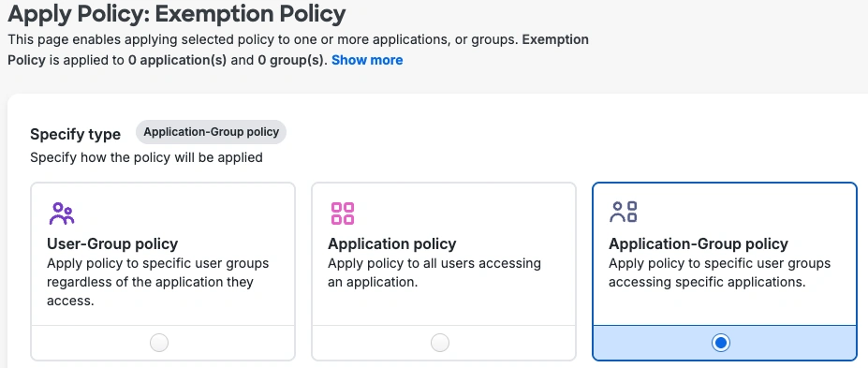Click 'Specify how the policy will be applied' text
The image size is (868, 368).
point(146,157)
